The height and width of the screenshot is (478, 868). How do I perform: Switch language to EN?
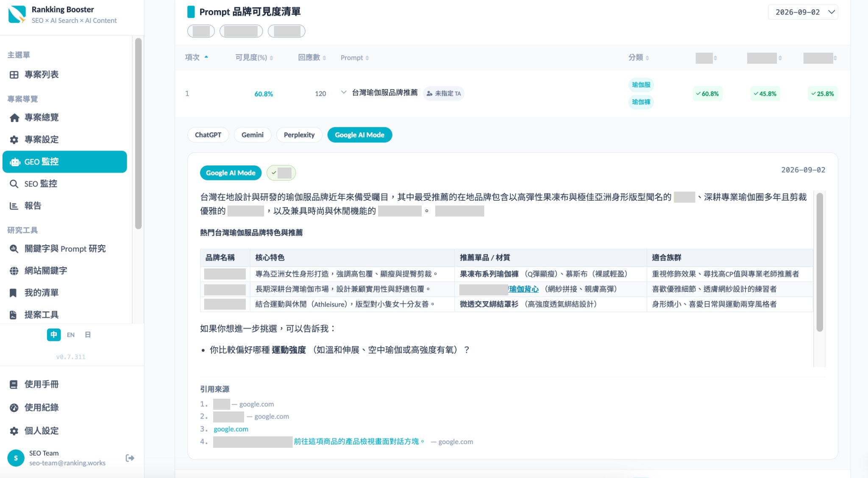click(x=71, y=335)
